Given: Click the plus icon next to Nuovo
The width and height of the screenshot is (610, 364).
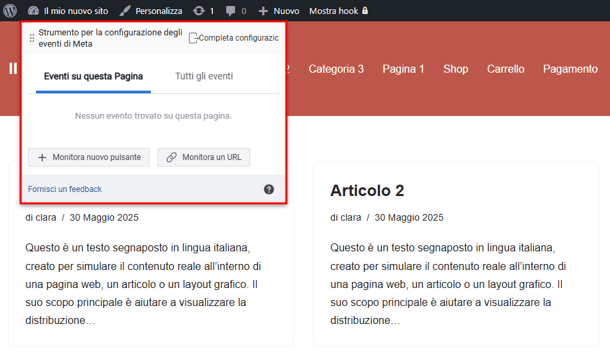Looking at the screenshot, I should click(x=264, y=11).
